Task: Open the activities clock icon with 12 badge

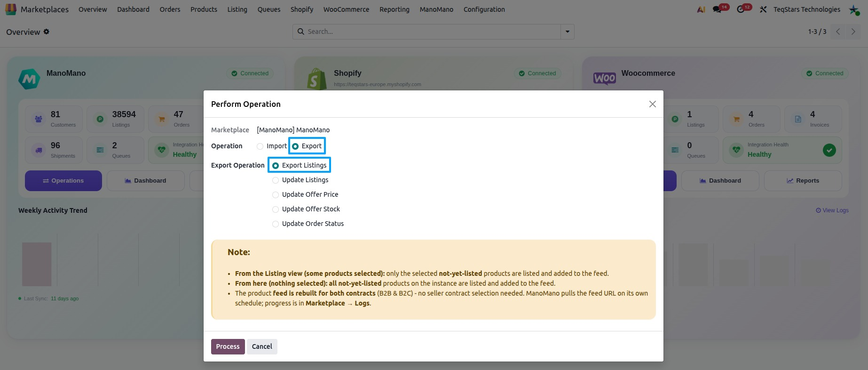Action: (x=741, y=9)
